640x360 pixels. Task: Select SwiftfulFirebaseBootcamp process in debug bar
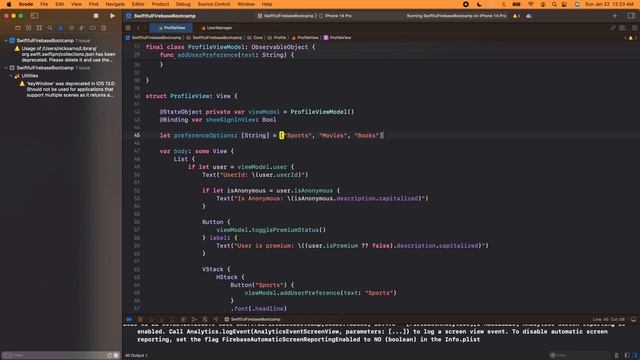253,319
